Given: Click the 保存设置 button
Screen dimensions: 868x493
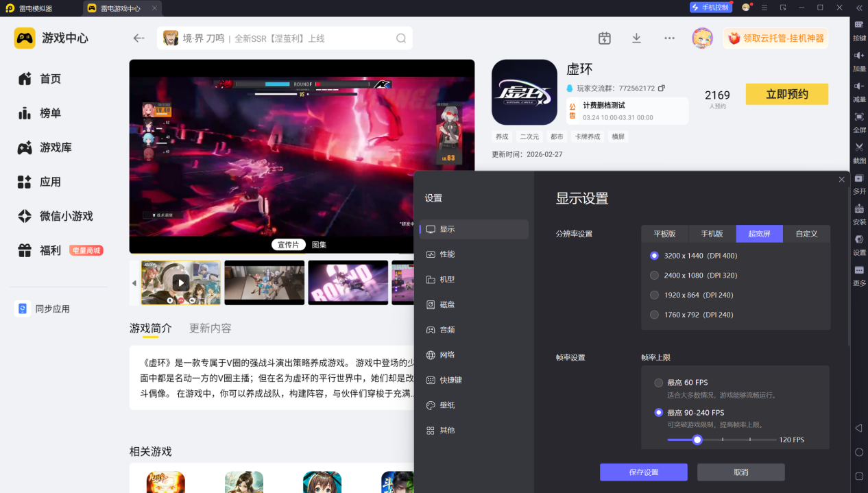Looking at the screenshot, I should [x=643, y=472].
